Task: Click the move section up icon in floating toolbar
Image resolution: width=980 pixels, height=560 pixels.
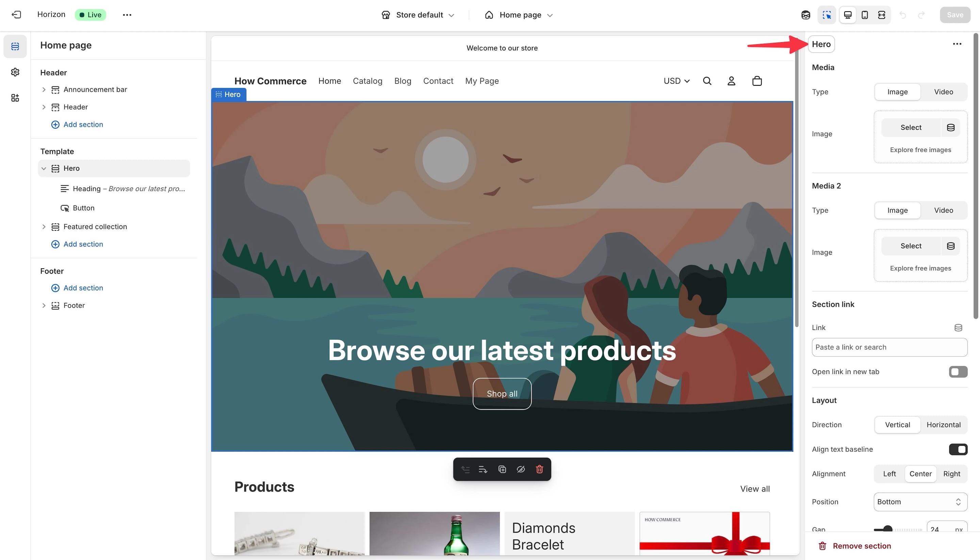Action: 465,469
